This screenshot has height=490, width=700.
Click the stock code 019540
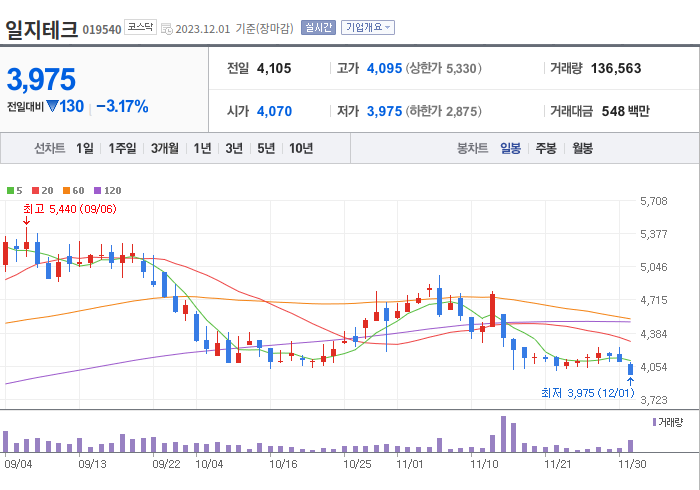click(x=102, y=30)
